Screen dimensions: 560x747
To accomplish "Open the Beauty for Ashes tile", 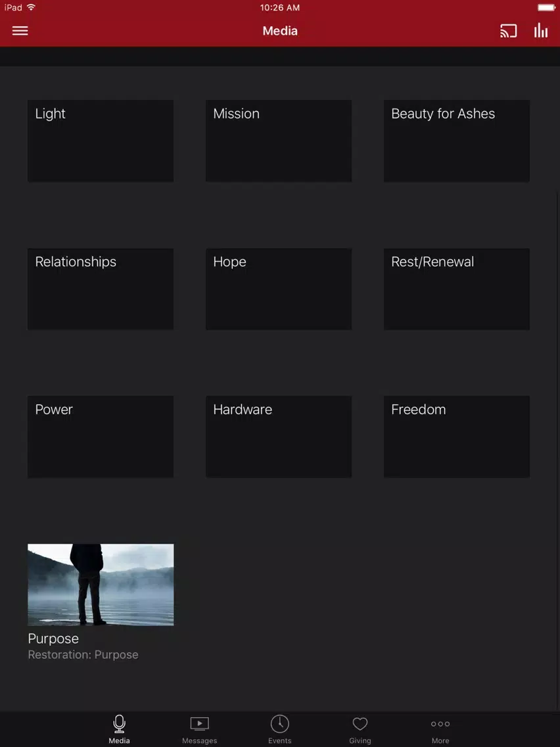I will pos(457,141).
